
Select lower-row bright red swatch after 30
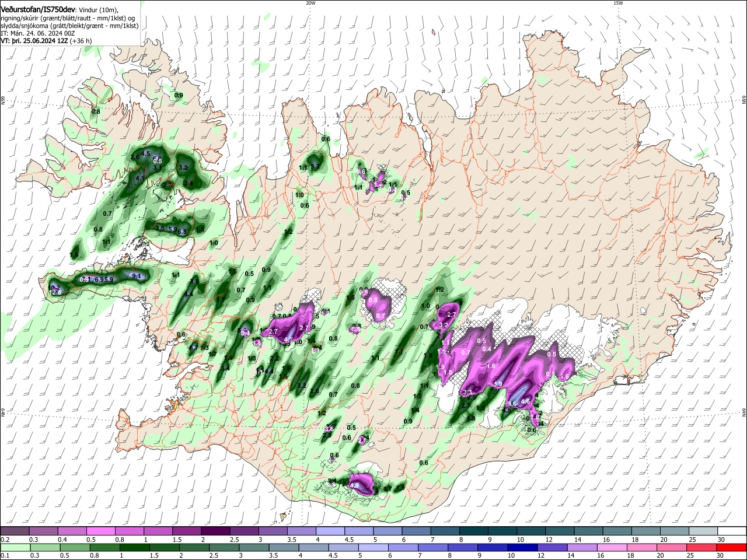click(732, 547)
